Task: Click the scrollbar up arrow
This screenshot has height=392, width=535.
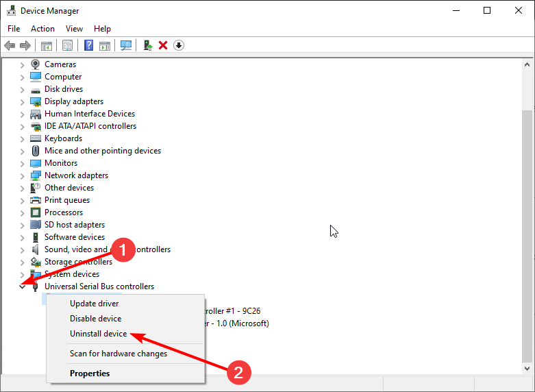Action: [527, 64]
